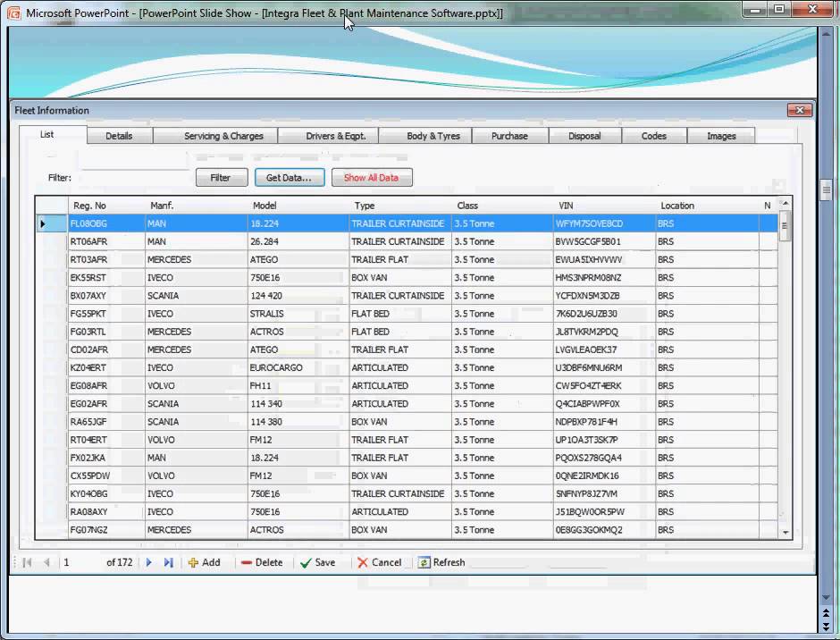Open the Disposal tab
This screenshot has width=840, height=640.
coord(585,136)
